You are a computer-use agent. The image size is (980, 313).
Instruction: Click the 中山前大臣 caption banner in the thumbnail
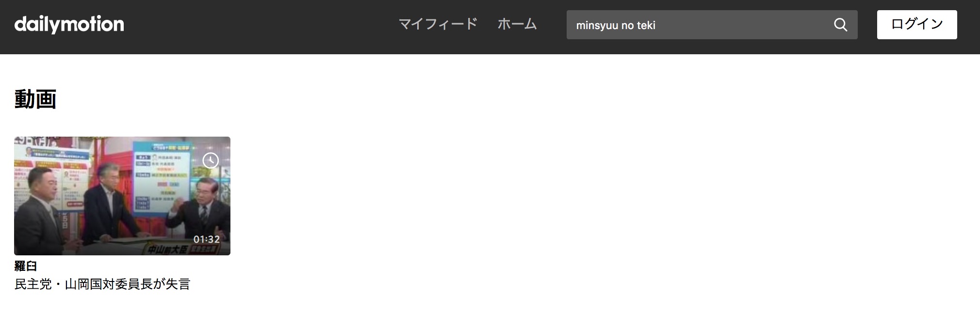[182, 250]
